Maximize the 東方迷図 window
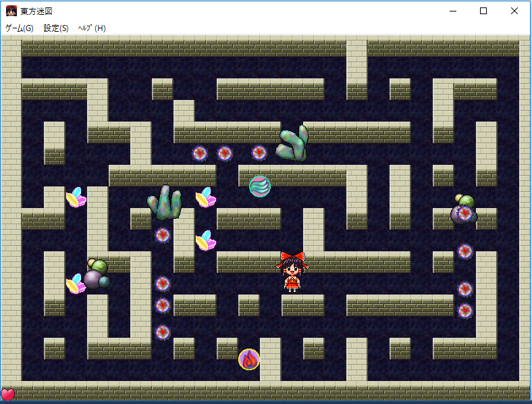Image resolution: width=532 pixels, height=404 pixels. tap(483, 11)
